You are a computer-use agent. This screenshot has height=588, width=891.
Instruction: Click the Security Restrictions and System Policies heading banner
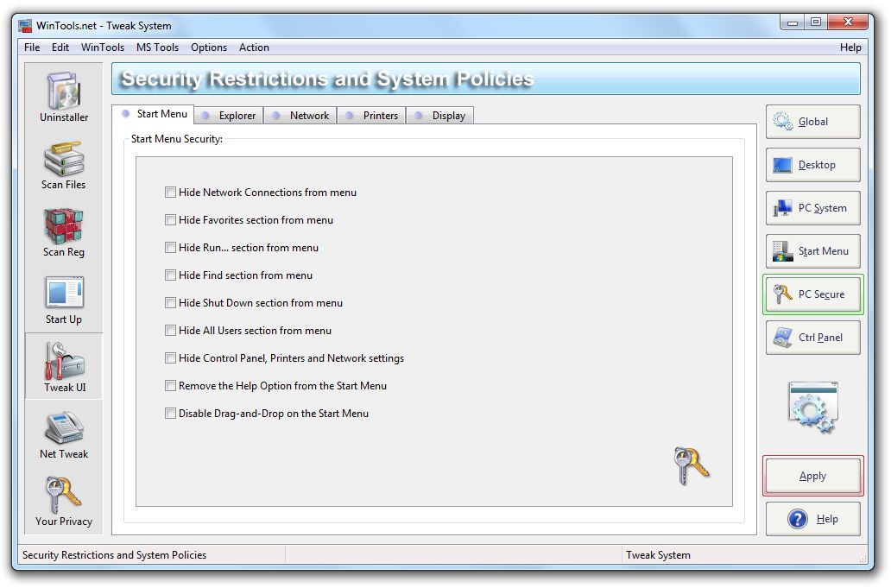pos(486,79)
